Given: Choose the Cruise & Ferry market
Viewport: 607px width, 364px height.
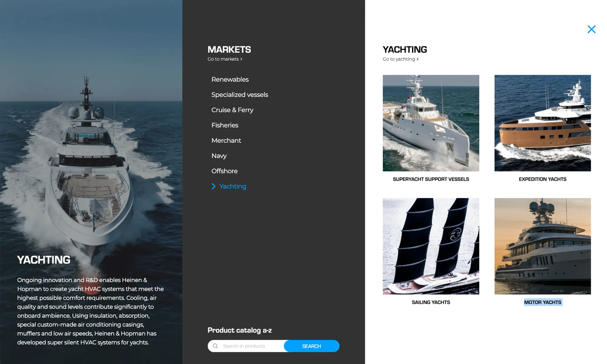Looking at the screenshot, I should (x=232, y=110).
